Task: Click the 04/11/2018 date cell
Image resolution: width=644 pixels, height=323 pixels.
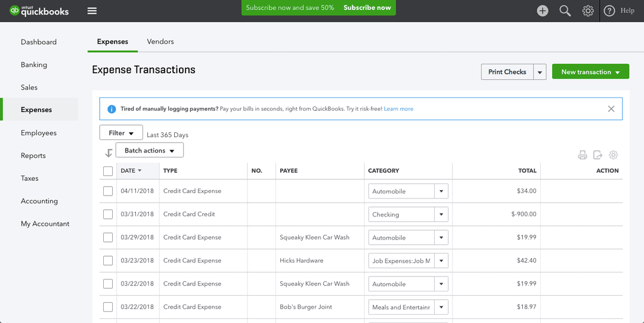Action: [137, 191]
